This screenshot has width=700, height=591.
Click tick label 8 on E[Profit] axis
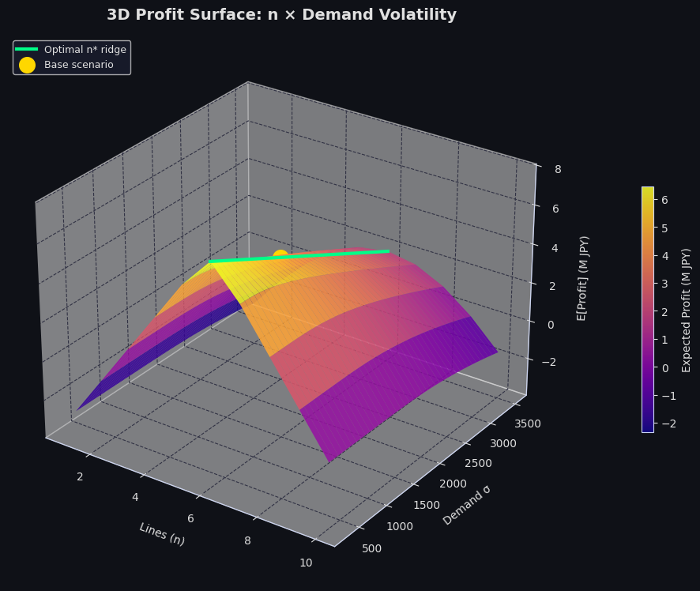point(558,169)
